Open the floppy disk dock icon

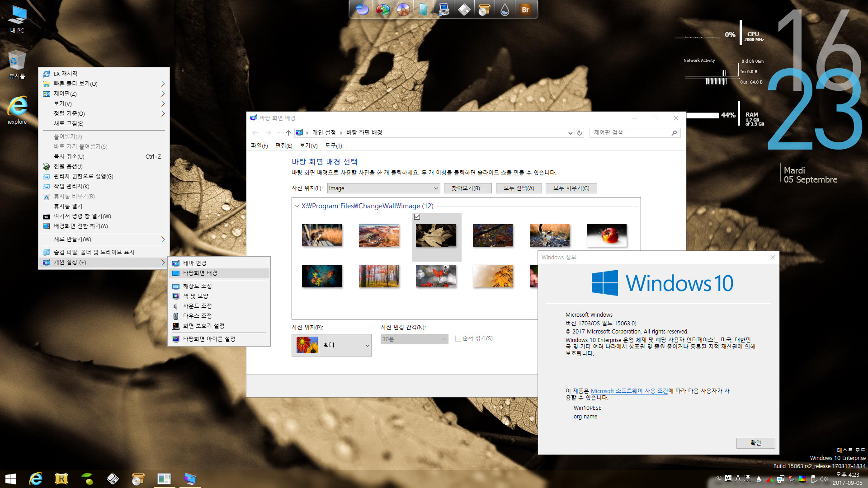tap(464, 9)
